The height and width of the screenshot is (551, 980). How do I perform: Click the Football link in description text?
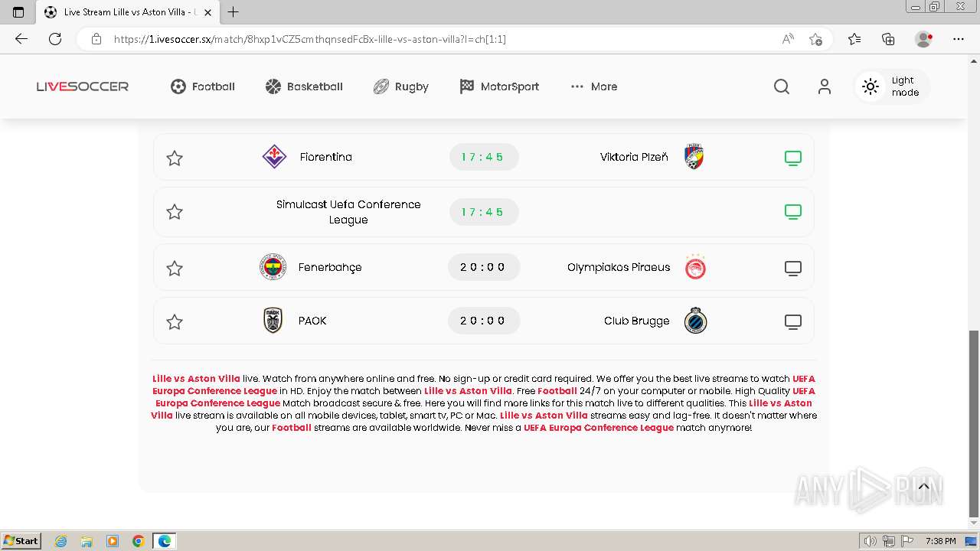tap(292, 428)
